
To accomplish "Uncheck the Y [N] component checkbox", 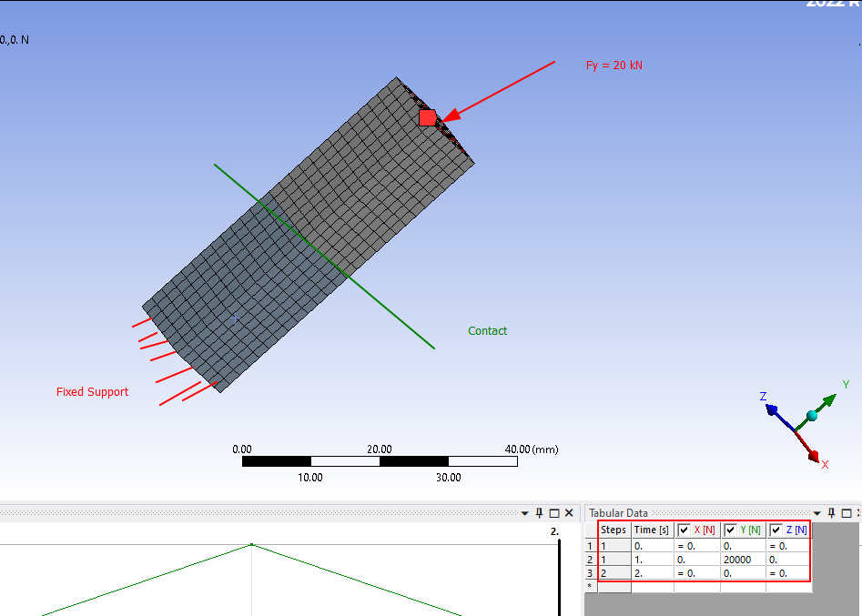I will [x=730, y=530].
